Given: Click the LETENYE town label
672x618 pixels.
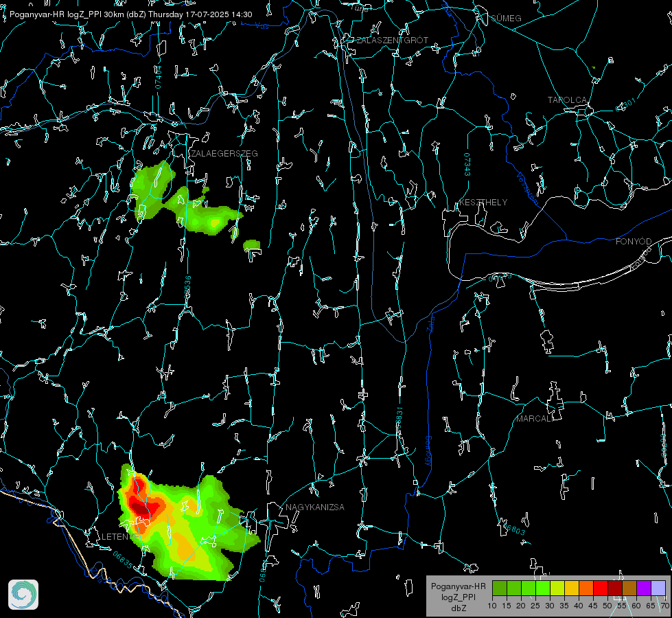Looking at the screenshot, I should [x=120, y=536].
